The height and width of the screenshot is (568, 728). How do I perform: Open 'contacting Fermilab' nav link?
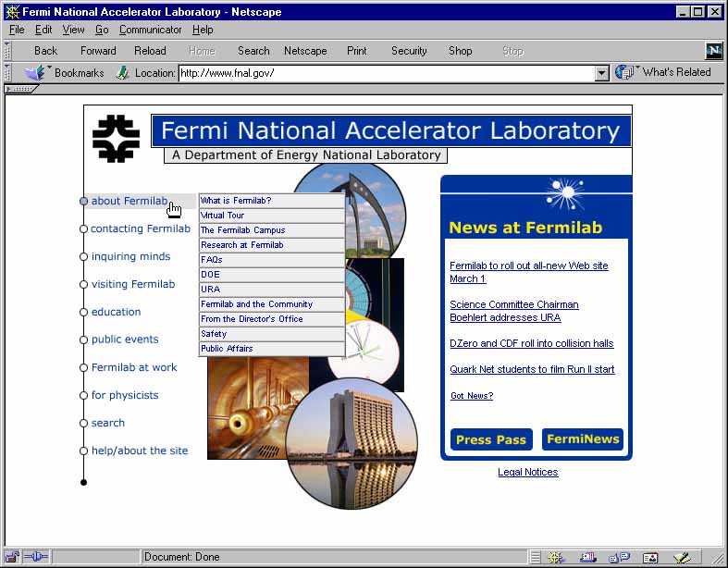pos(141,228)
